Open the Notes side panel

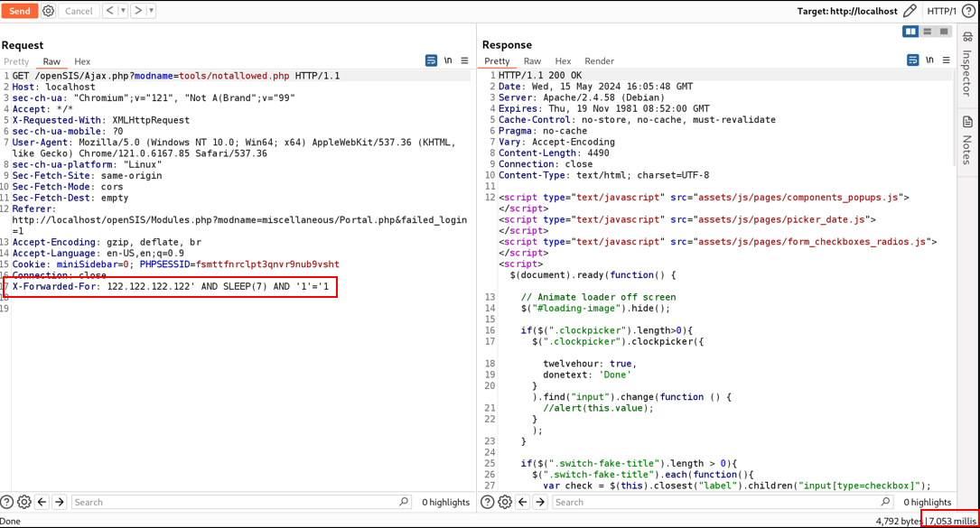coord(967,140)
